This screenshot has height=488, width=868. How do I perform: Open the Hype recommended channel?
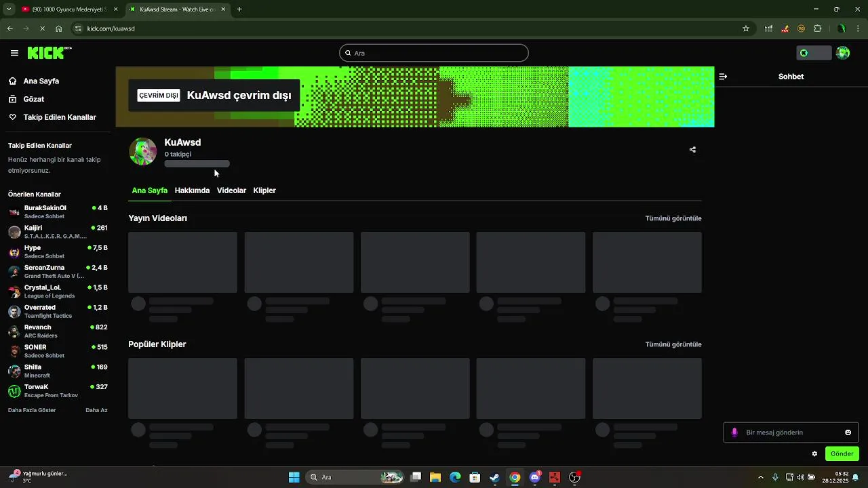(x=58, y=251)
